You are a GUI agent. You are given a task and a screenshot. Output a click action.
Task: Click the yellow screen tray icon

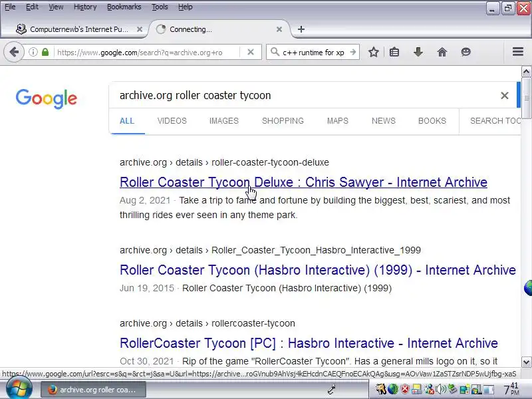[x=417, y=390]
